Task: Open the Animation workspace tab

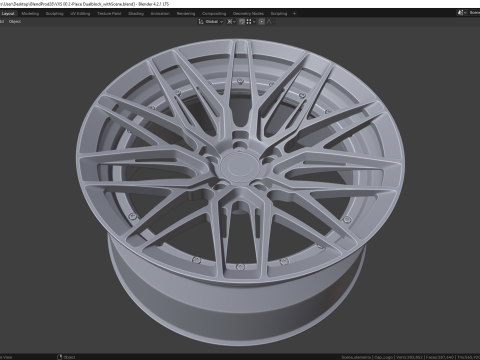Action: pos(160,13)
